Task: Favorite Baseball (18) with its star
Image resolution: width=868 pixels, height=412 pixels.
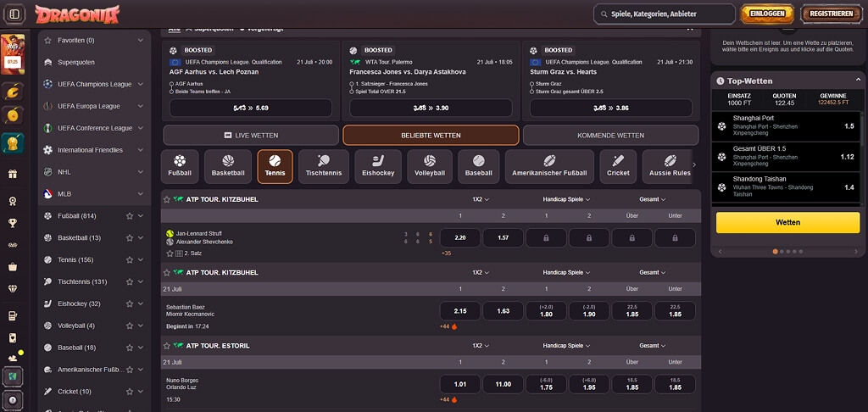Action: coord(130,348)
